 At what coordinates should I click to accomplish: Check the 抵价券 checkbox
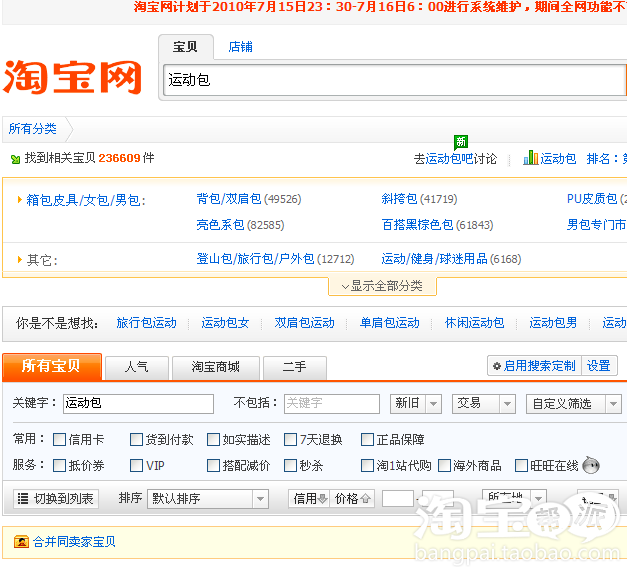[60, 465]
